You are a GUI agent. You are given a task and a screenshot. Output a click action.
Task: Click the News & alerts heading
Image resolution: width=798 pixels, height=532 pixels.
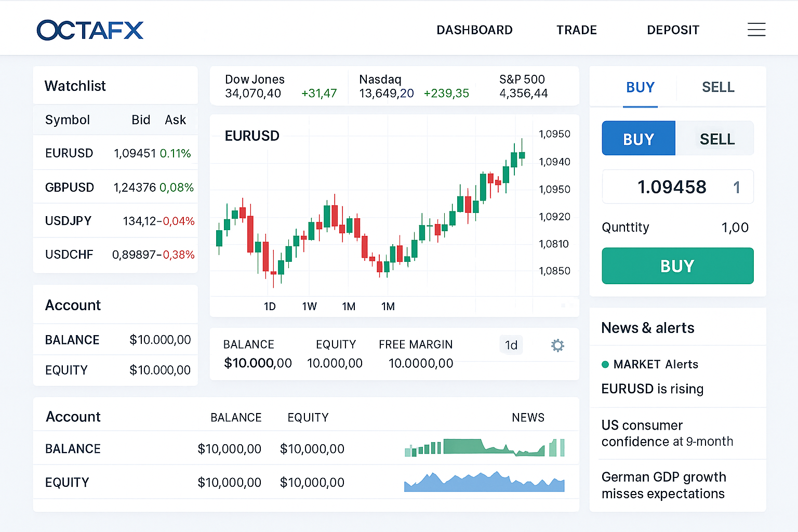(x=648, y=328)
